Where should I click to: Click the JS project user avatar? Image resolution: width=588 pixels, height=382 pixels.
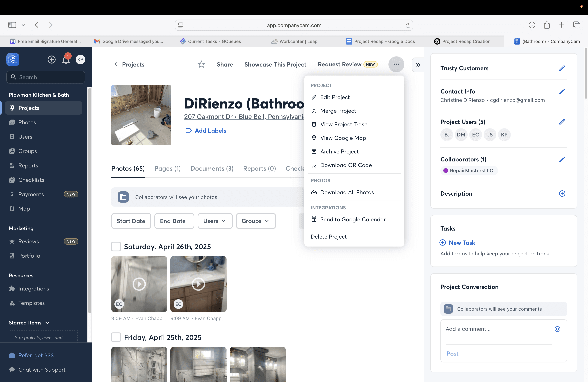(490, 135)
